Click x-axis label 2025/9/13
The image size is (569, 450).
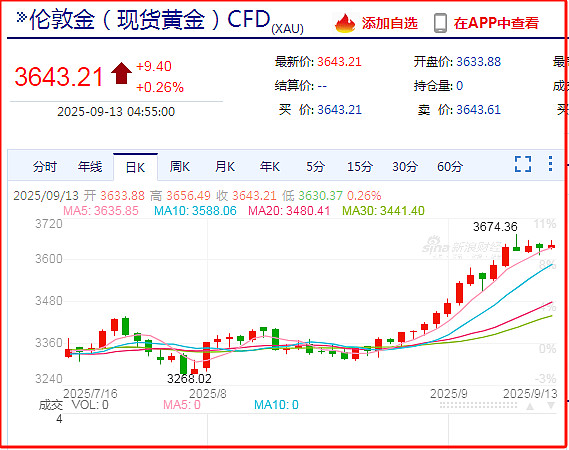530,394
